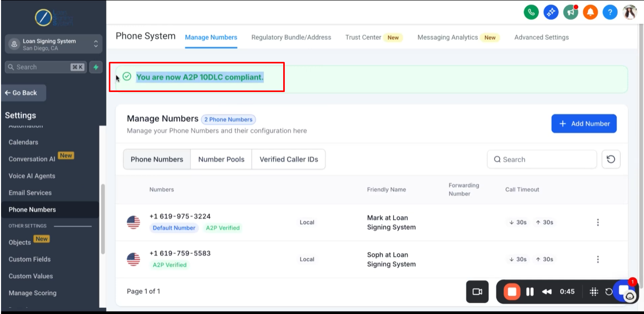Open Calendars in the settings sidebar
The height and width of the screenshot is (314, 644).
(x=23, y=142)
